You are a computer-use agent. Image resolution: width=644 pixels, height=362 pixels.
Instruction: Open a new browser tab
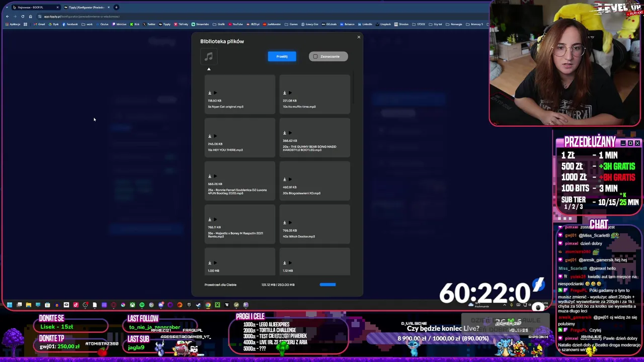pyautogui.click(x=116, y=8)
